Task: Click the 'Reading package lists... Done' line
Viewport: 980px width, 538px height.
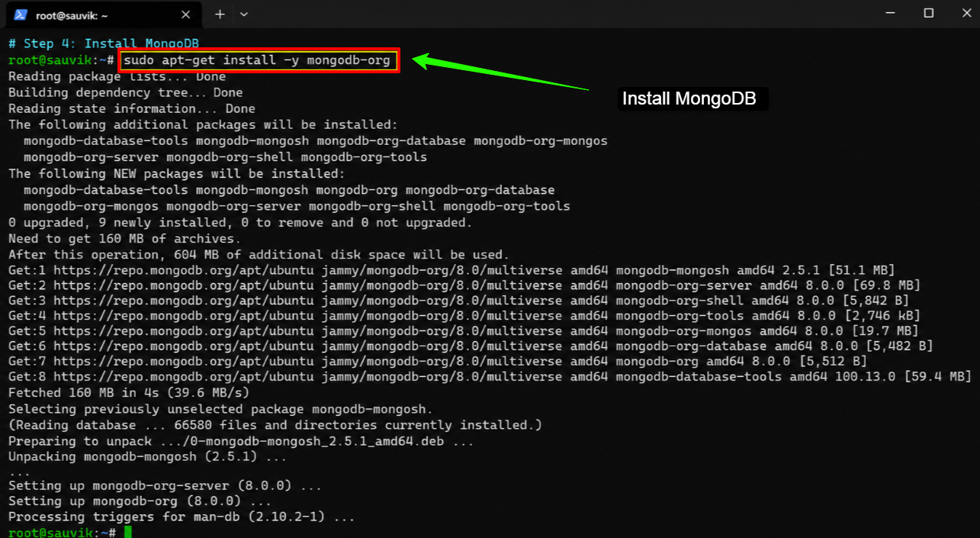Action: click(117, 76)
